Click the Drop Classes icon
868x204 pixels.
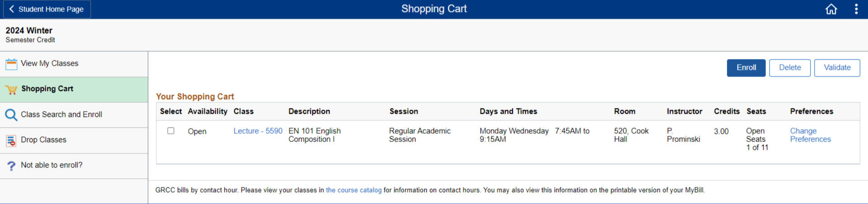(x=11, y=140)
